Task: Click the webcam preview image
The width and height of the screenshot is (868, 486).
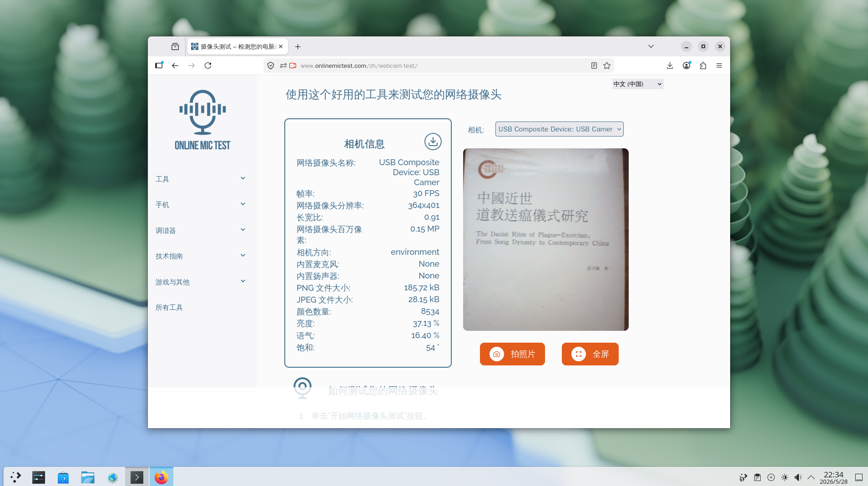Action: [546, 239]
